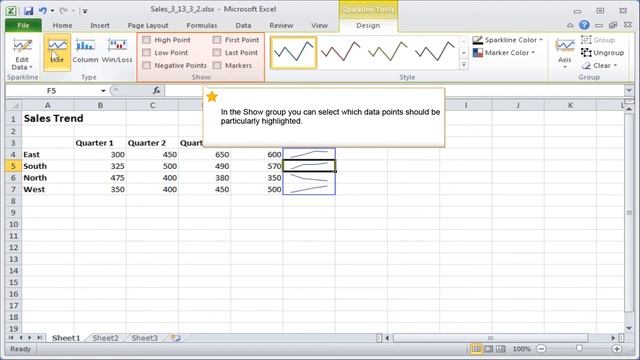
Task: Switch to the Data tab
Action: click(243, 25)
